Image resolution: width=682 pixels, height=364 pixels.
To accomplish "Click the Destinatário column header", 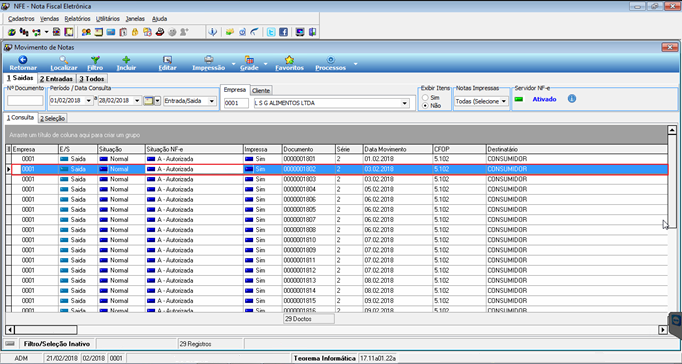I will click(577, 149).
